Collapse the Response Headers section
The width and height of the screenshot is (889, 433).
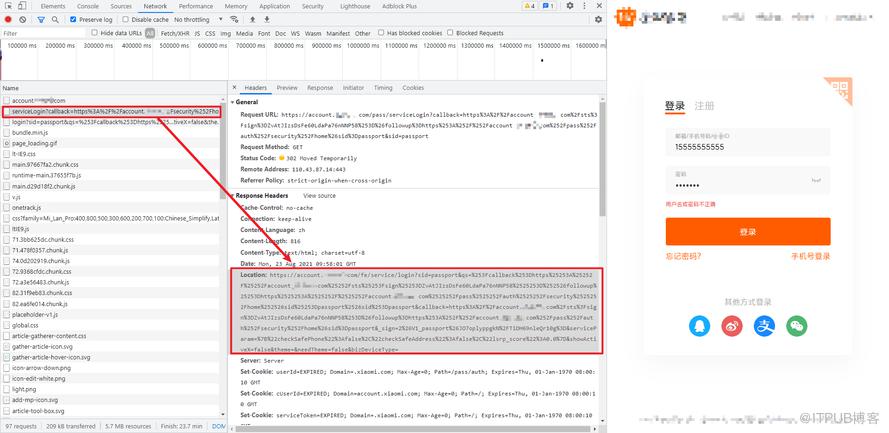click(x=261, y=196)
